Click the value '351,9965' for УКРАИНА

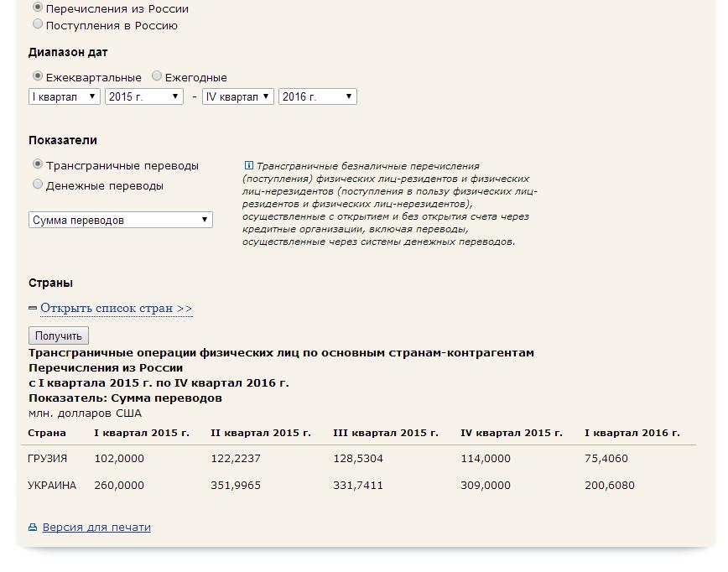click(236, 486)
